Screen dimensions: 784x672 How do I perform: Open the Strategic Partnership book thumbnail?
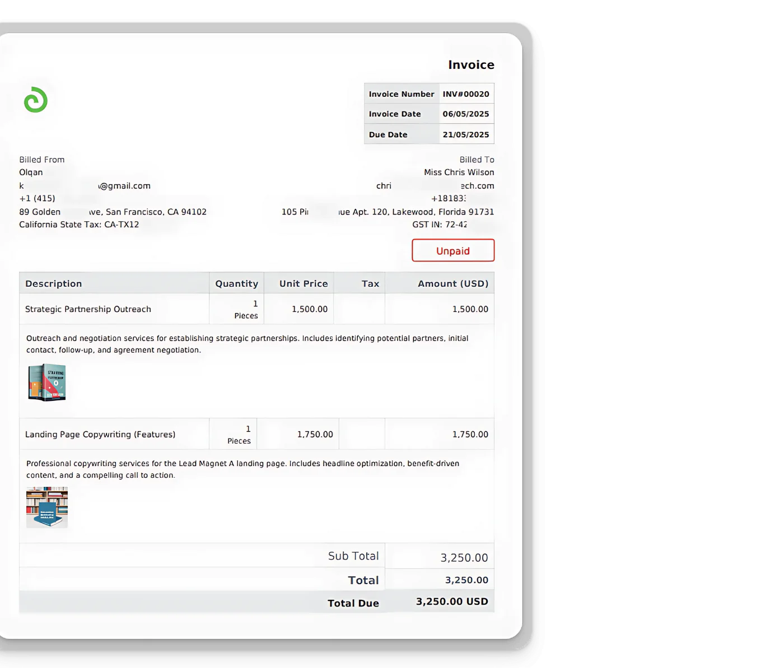click(x=47, y=382)
